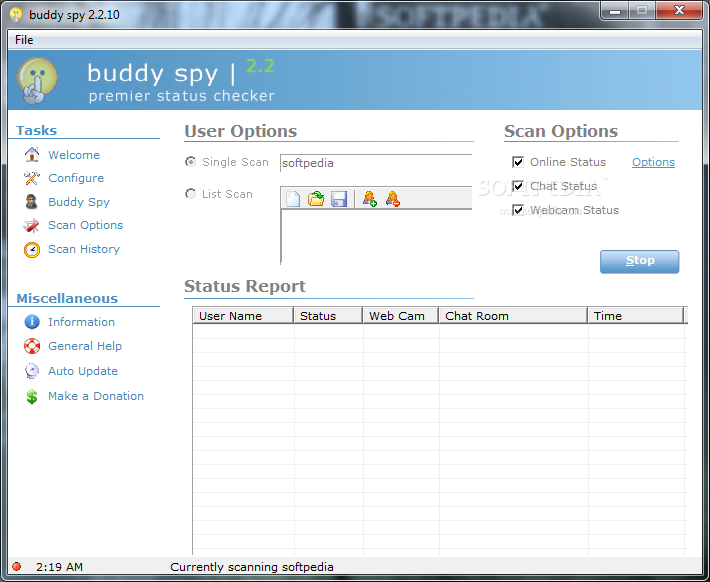Click the Configure tools icon
Screen dimensions: 710x582
click(32, 178)
